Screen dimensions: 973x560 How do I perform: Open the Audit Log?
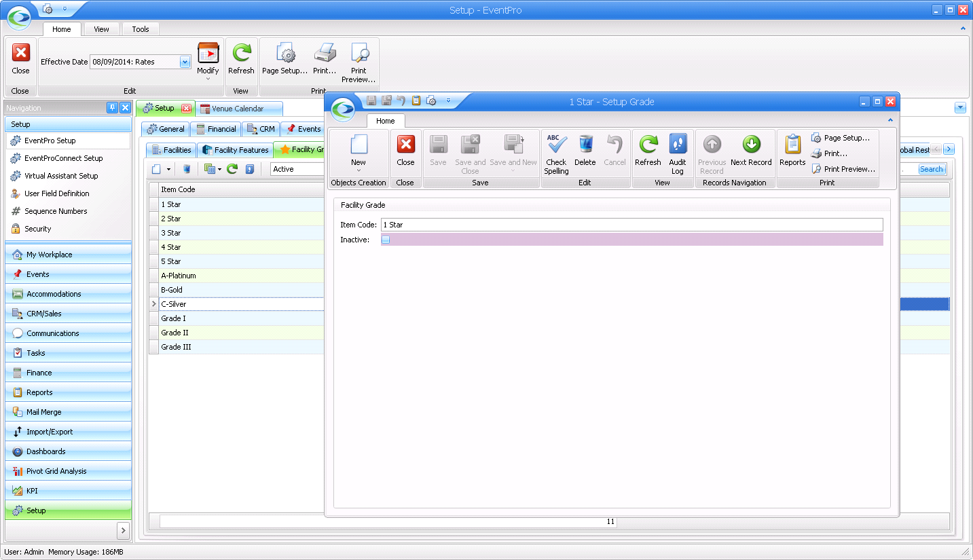(x=678, y=154)
